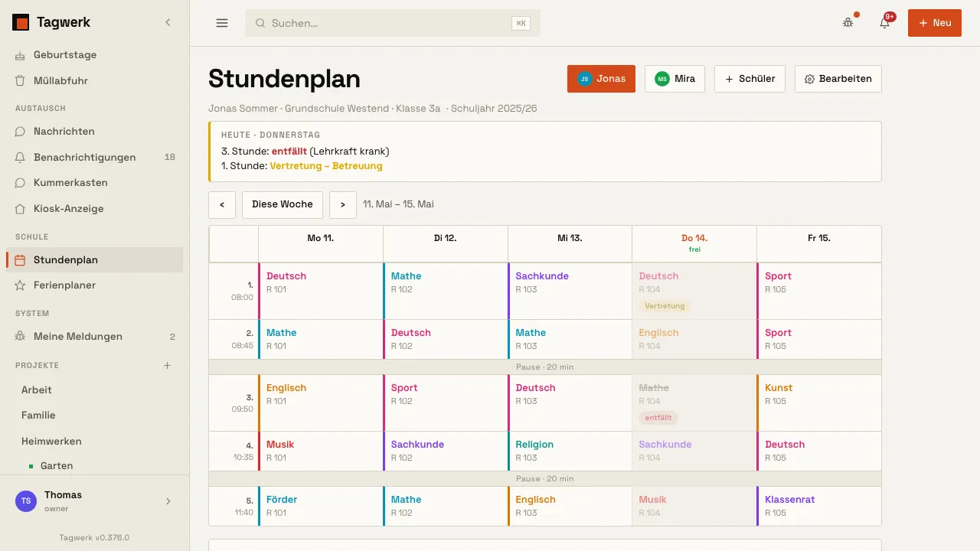Click the Tagwerk logo icon
The image size is (980, 551).
[21, 23]
